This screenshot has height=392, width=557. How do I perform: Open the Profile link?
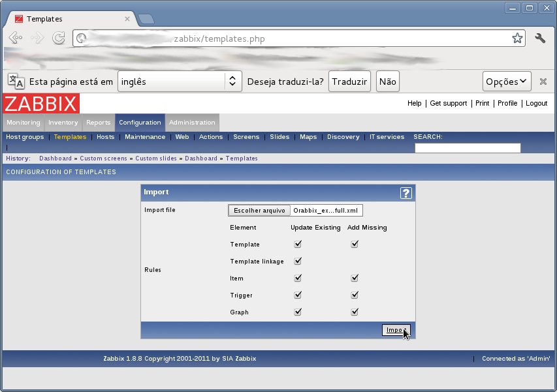pos(507,103)
